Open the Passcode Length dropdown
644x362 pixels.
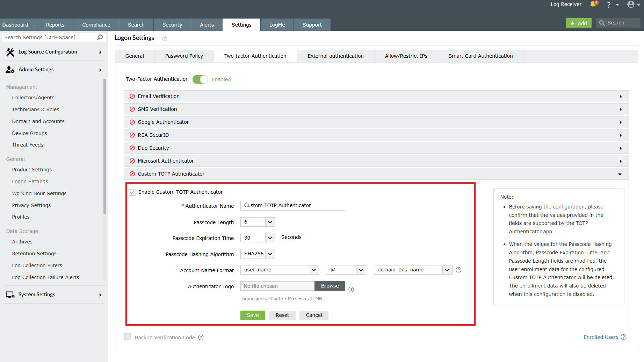258,222
